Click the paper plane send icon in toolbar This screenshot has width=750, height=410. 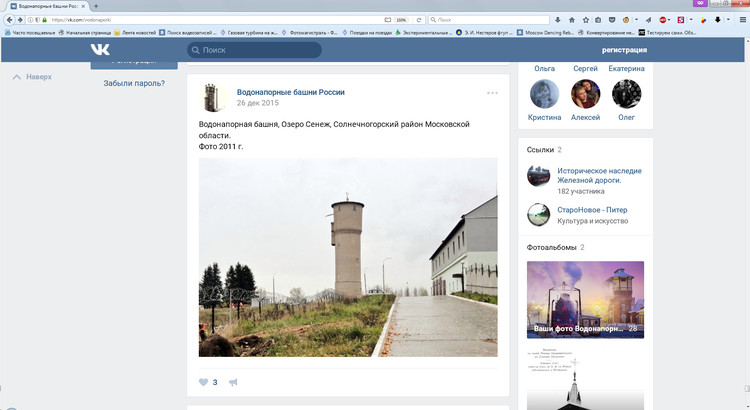648,20
